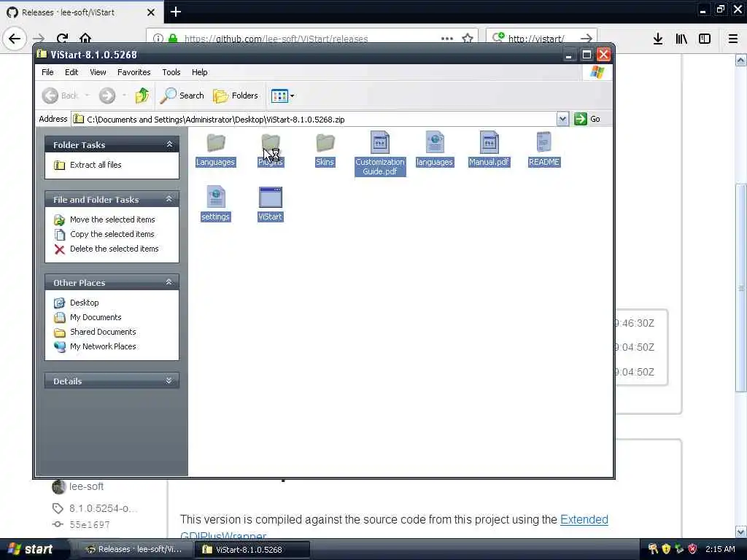Select the Manual.pdf file
The image size is (747, 560).
[x=489, y=149]
